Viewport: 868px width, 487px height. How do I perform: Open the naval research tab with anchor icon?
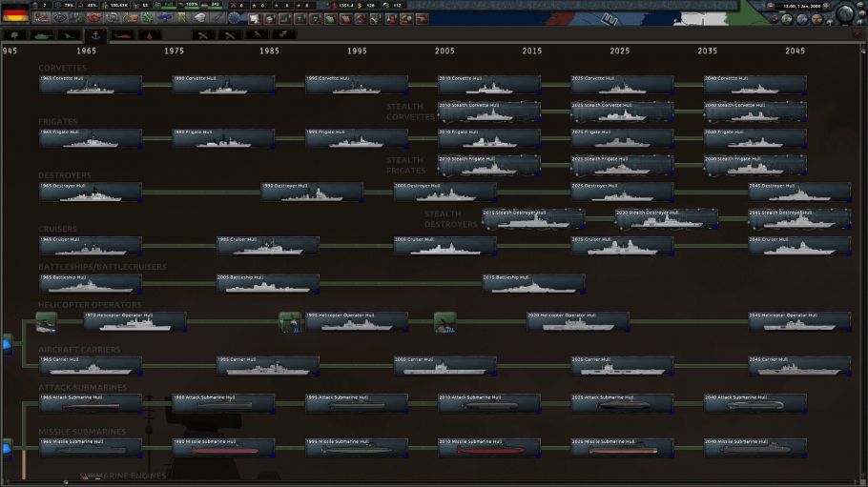[x=94, y=34]
